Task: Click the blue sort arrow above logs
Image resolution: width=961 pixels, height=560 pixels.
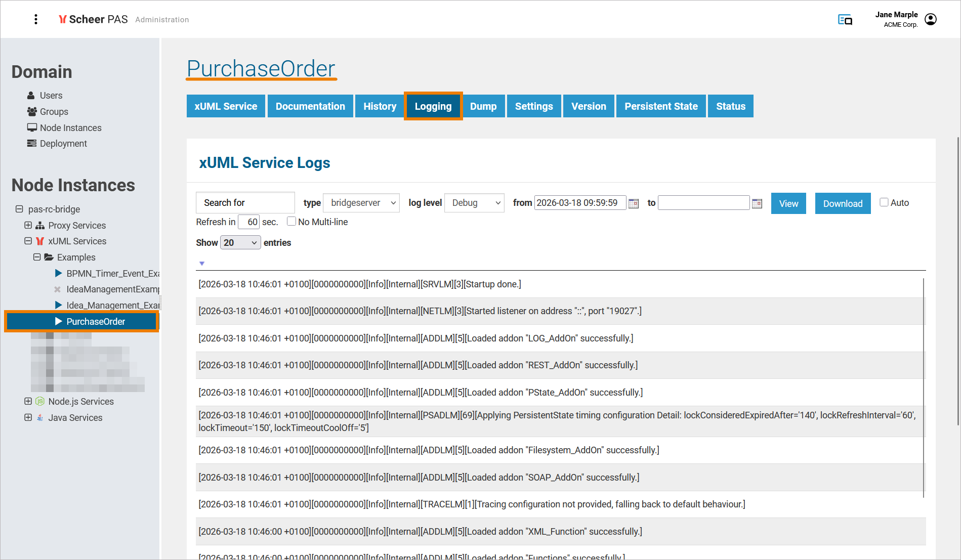Action: pos(202,264)
